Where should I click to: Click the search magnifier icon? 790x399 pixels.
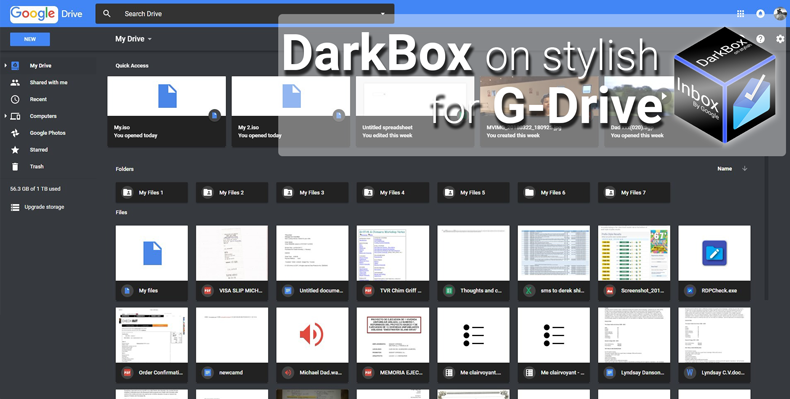pyautogui.click(x=107, y=14)
